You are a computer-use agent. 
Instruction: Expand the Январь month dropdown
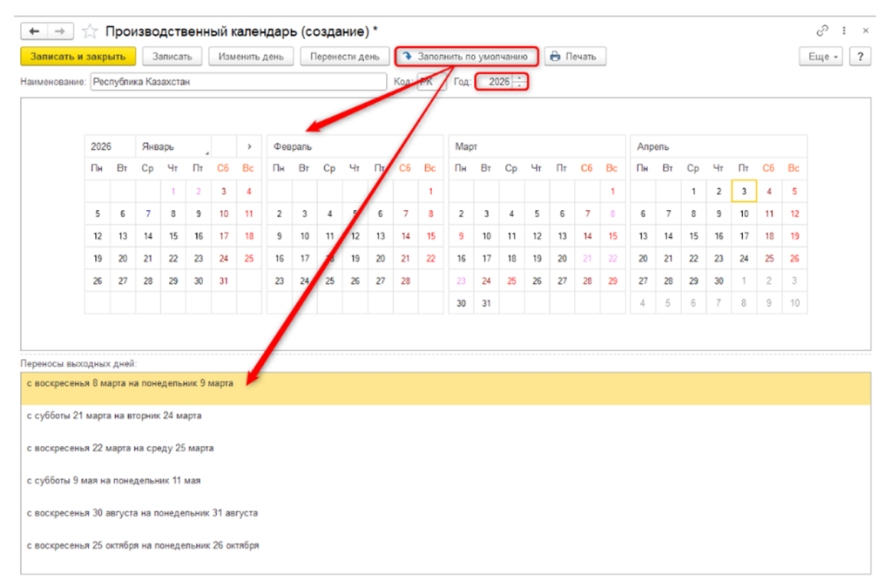point(174,146)
